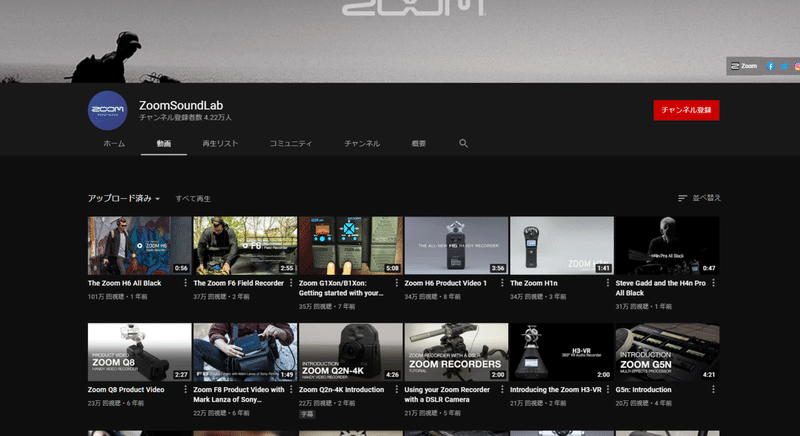Play the Zoom Recorders DSLR tutorial thumbnail
The image size is (800, 436).
click(x=456, y=352)
